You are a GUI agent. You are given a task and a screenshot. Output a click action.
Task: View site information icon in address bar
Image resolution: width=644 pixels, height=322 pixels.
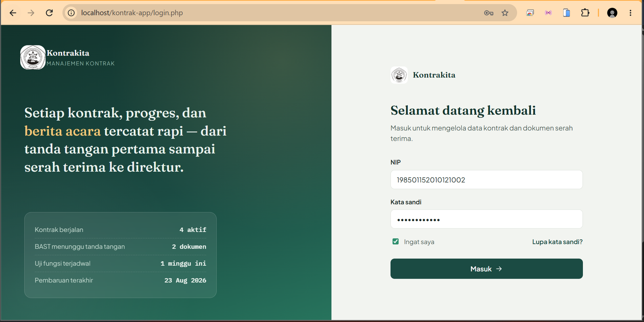point(71,13)
